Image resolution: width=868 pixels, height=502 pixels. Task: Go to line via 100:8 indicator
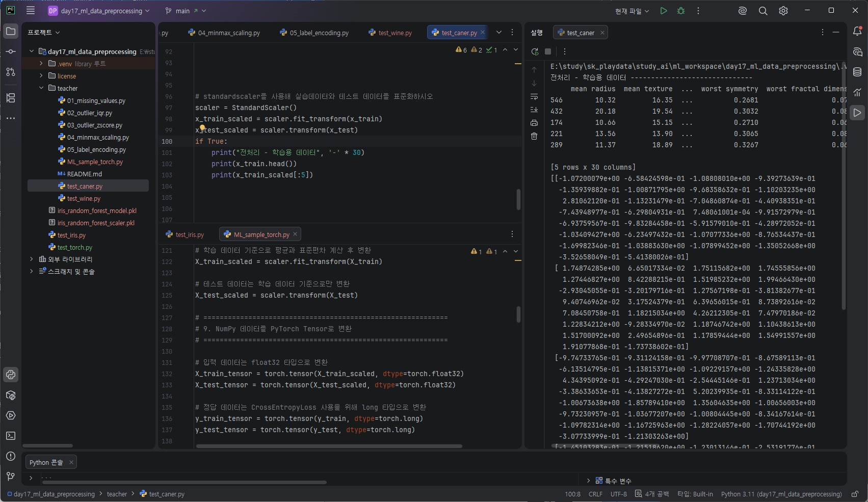coord(572,494)
